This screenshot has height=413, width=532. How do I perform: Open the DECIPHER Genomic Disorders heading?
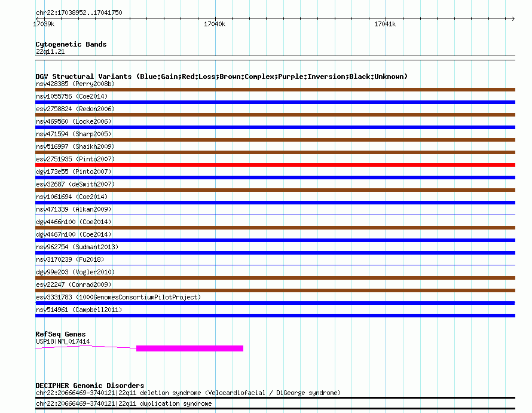(90, 386)
